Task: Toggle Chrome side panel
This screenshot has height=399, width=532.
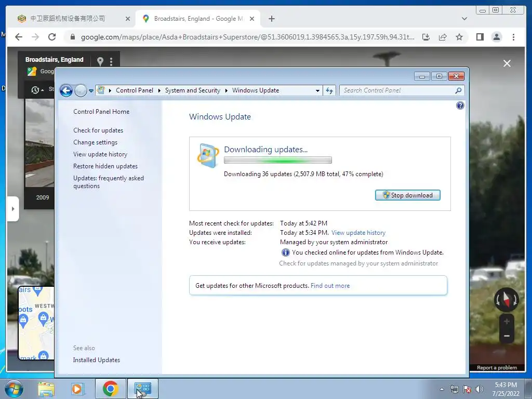Action: [x=480, y=37]
